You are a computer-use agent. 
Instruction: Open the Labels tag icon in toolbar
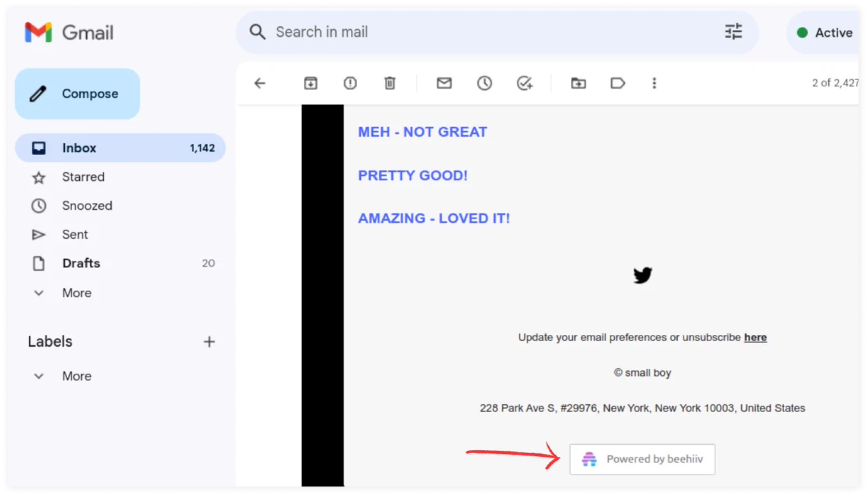click(x=618, y=83)
